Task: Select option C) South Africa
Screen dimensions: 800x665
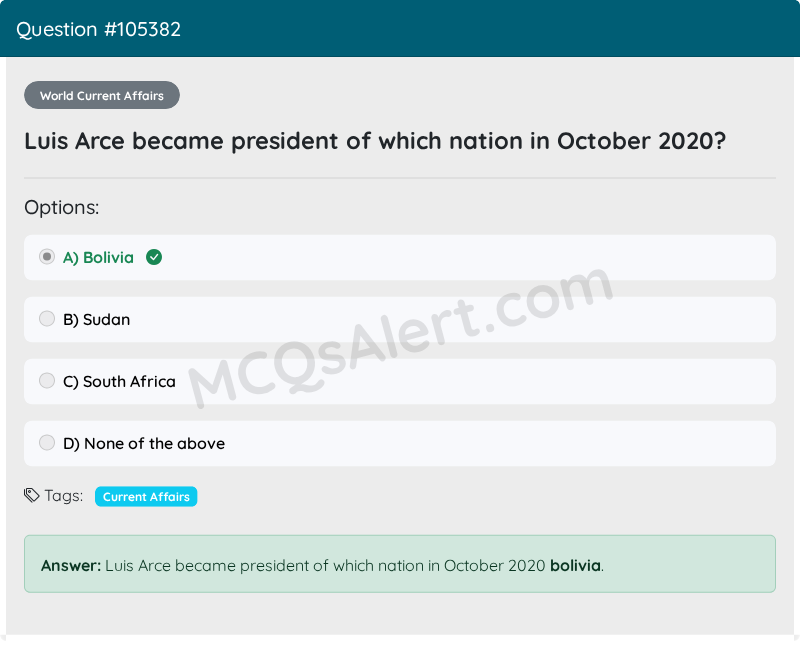Action: (x=46, y=380)
